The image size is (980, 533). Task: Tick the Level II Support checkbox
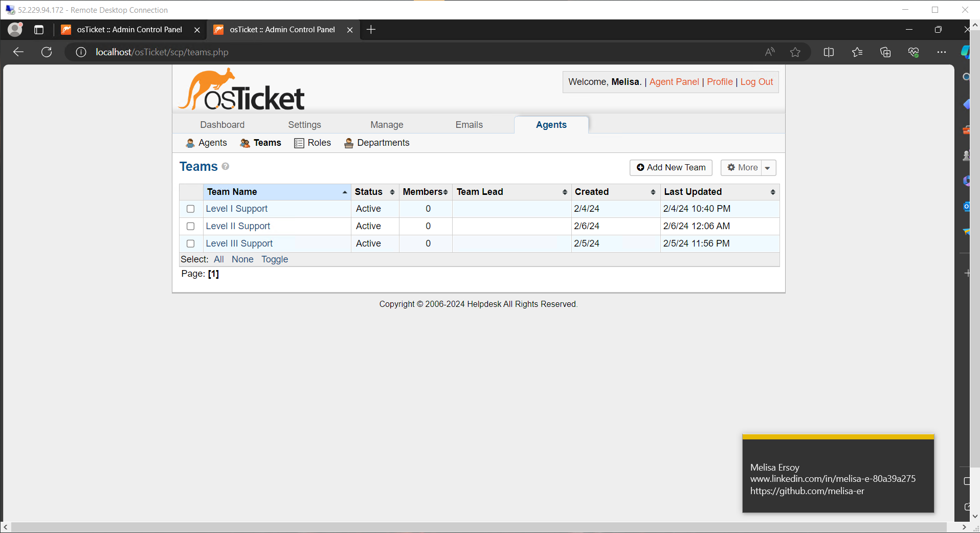tap(191, 226)
